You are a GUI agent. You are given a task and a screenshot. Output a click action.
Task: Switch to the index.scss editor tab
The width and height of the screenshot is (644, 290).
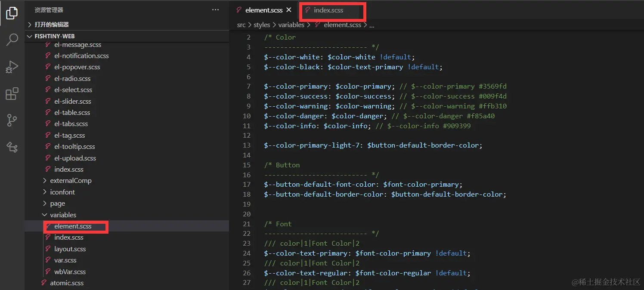click(x=328, y=10)
